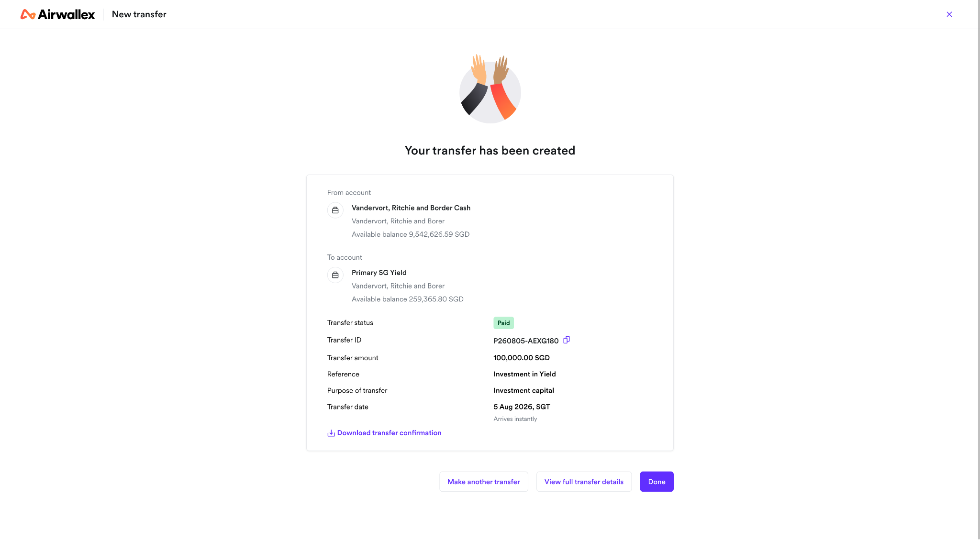Click the Vandervort, Ritchie and Border Cash account name

[x=411, y=208]
